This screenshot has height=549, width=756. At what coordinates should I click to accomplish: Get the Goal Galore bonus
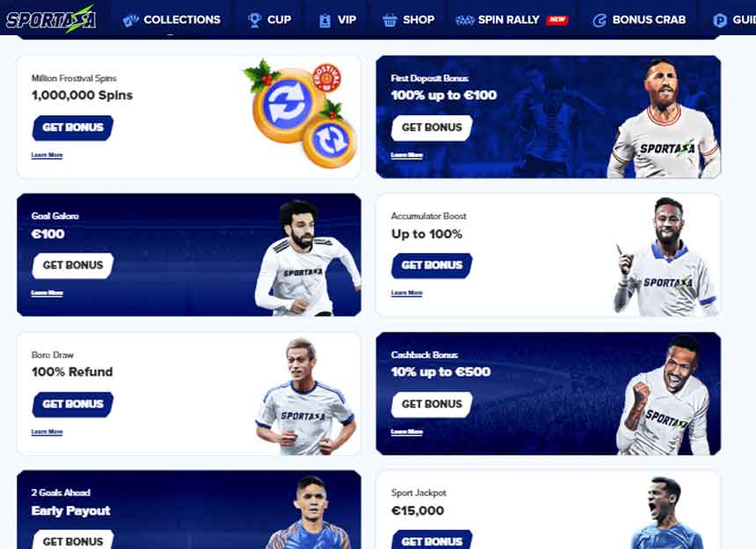73,266
